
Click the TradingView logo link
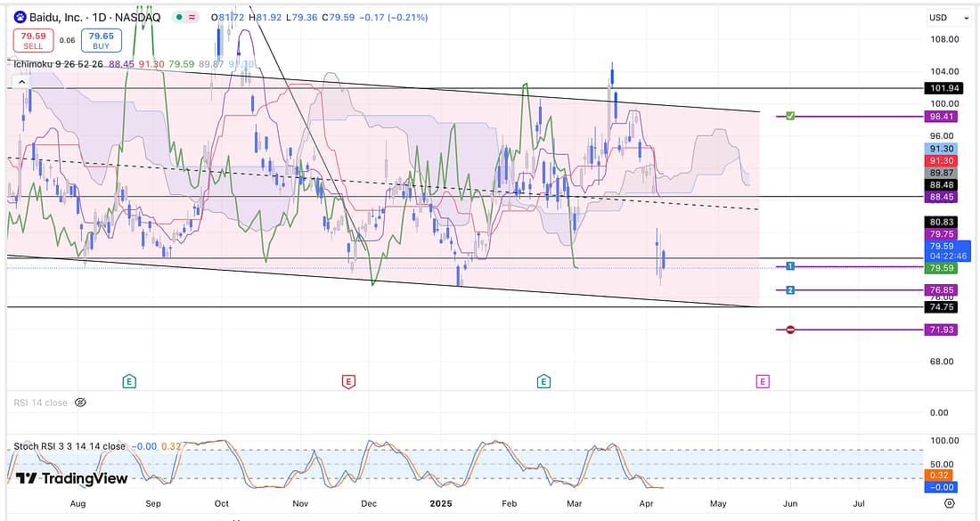click(73, 478)
